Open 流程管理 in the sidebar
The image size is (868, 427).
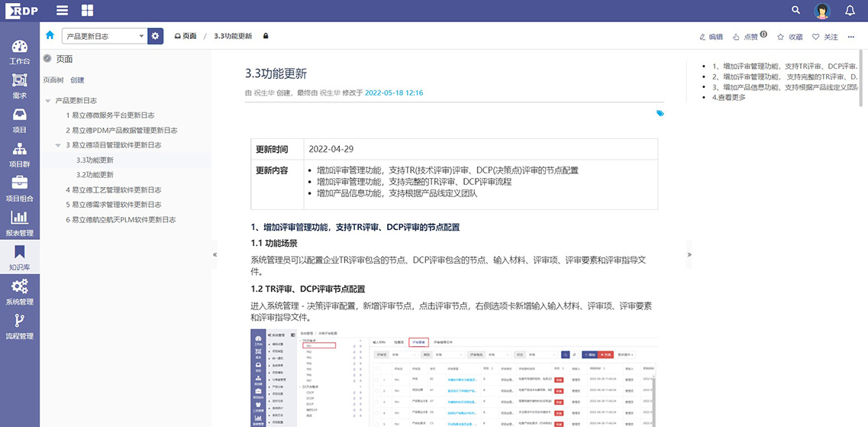tap(20, 328)
